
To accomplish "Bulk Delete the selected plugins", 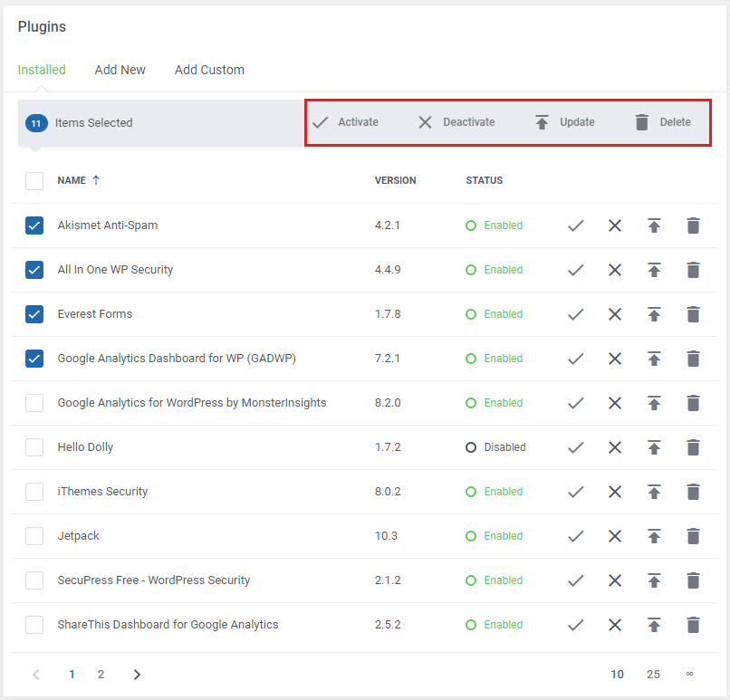I will click(x=663, y=122).
